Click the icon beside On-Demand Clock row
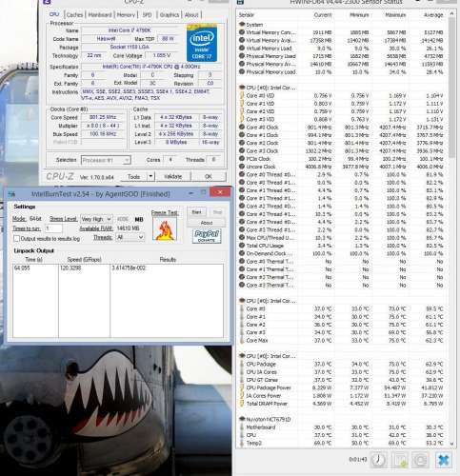460x476 pixels. (x=242, y=253)
